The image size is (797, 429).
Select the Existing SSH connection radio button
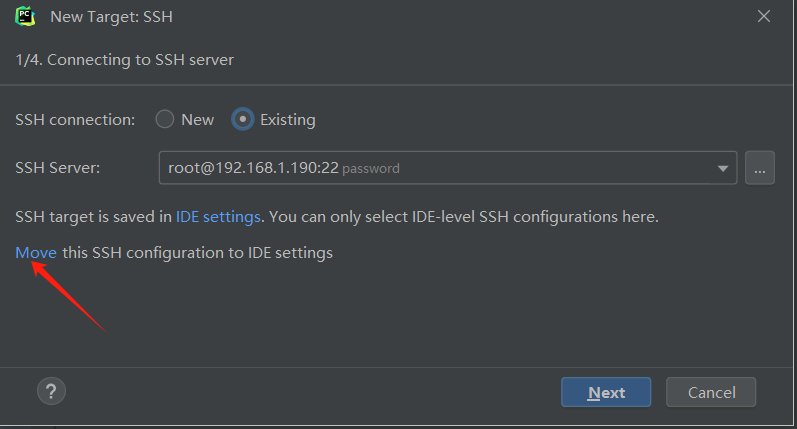(x=242, y=119)
